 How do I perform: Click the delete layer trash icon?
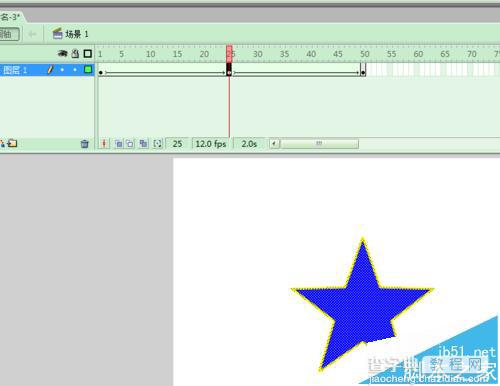(85, 144)
